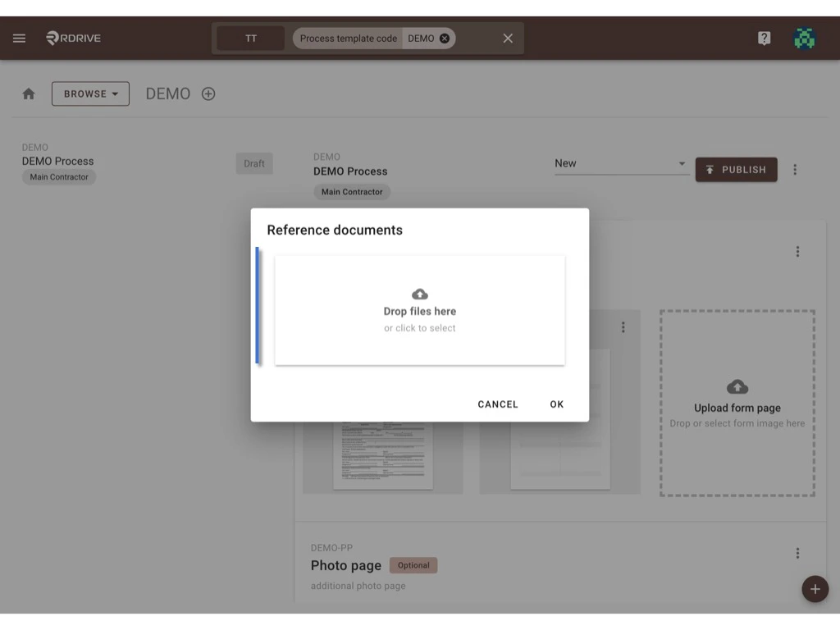Click the home icon above the breadcrumb
Image resolution: width=840 pixels, height=630 pixels.
(x=28, y=93)
